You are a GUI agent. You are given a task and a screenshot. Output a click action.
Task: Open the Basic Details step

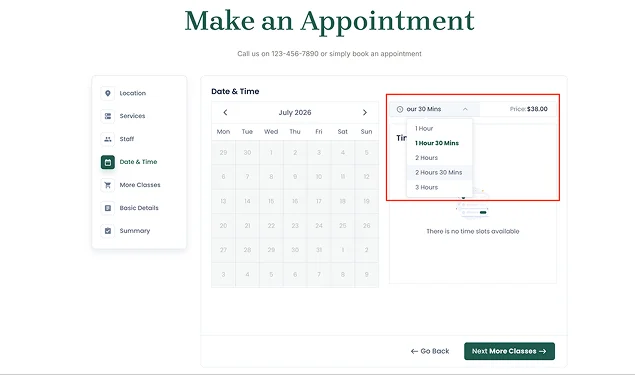click(x=139, y=208)
